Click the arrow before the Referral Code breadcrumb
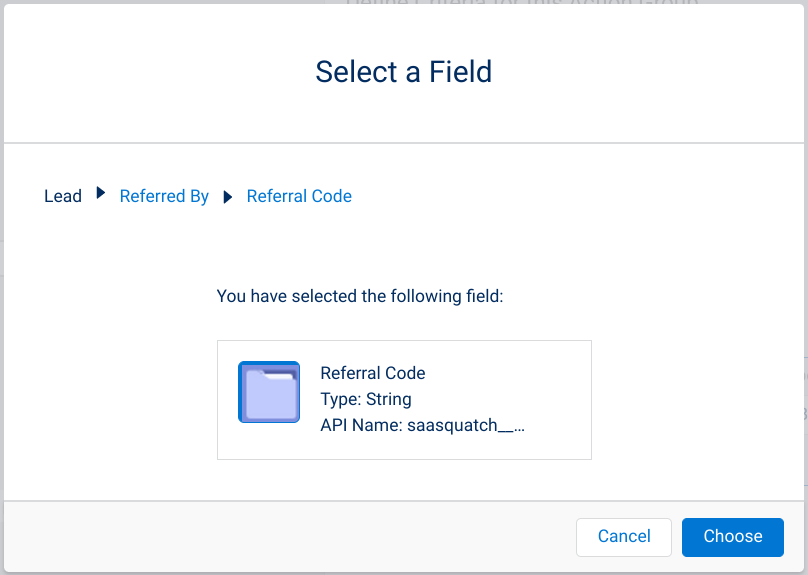The image size is (808, 575). tap(228, 197)
